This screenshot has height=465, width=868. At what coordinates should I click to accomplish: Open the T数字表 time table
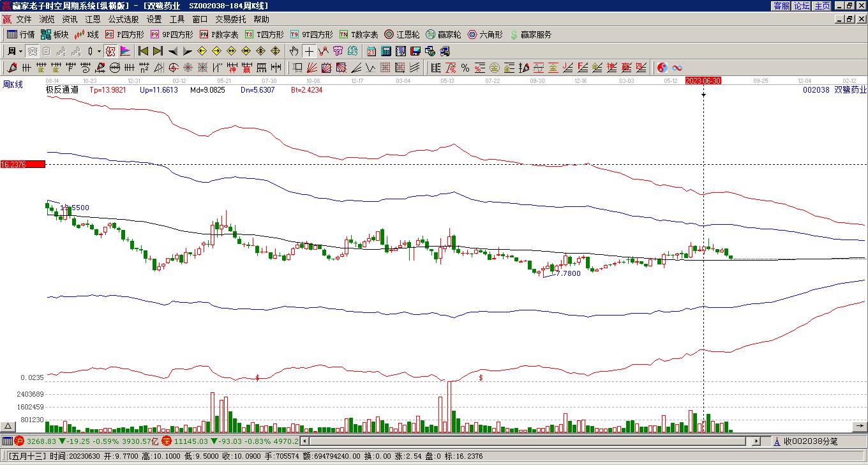tap(359, 34)
